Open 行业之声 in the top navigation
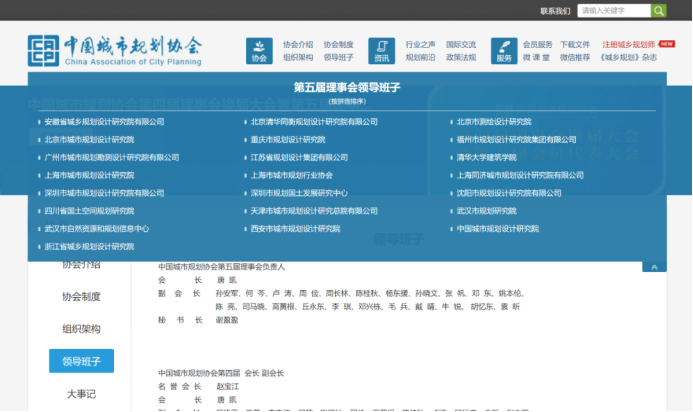This screenshot has height=412, width=693. click(x=420, y=45)
